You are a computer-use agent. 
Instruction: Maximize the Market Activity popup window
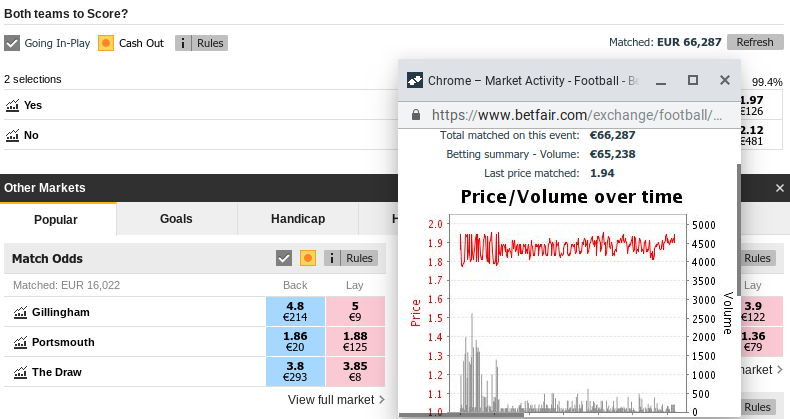(x=693, y=80)
